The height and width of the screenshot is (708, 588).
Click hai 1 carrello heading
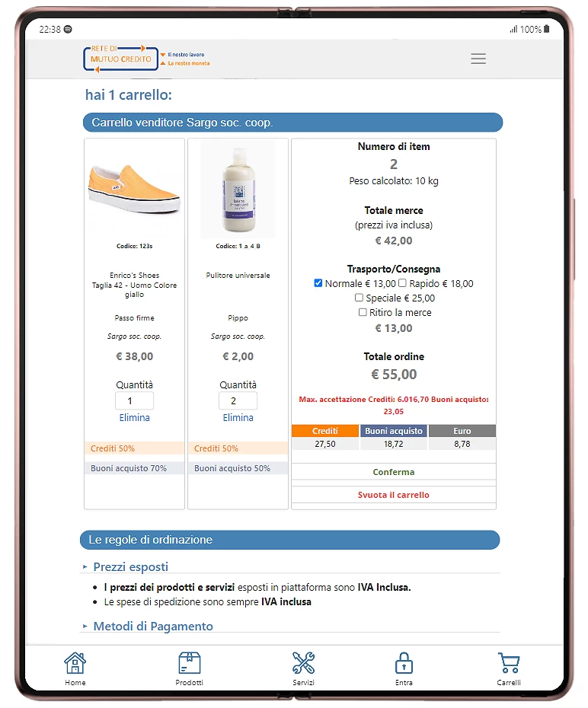pyautogui.click(x=129, y=95)
